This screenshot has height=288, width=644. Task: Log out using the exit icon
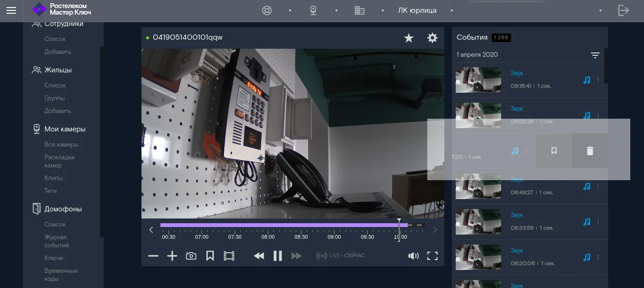[624, 10]
